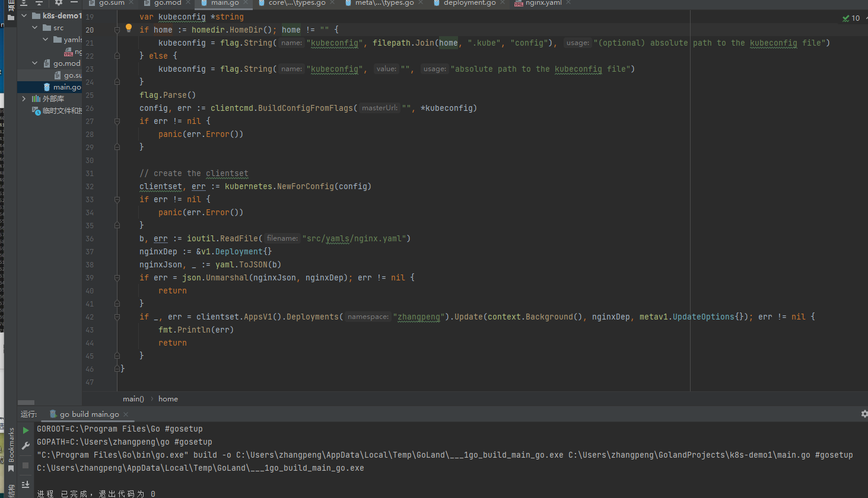Switch to go.sum editor tab
This screenshot has width=868, height=498.
[111, 3]
